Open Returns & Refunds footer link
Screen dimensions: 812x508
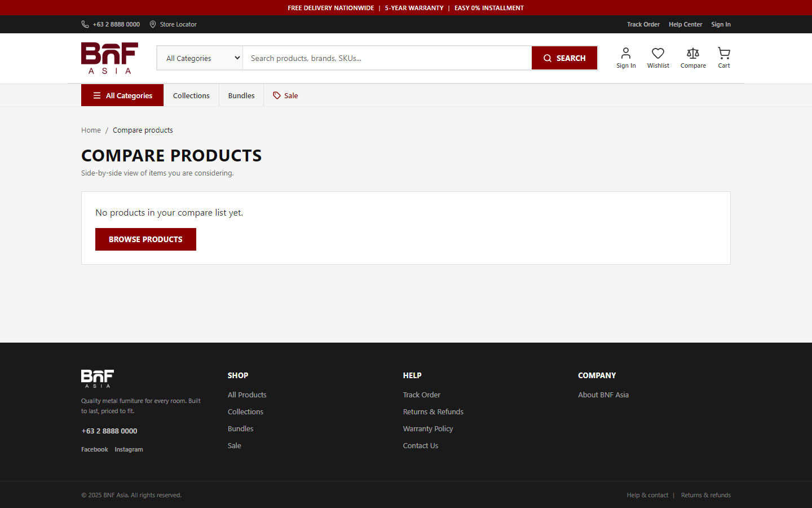coord(433,411)
